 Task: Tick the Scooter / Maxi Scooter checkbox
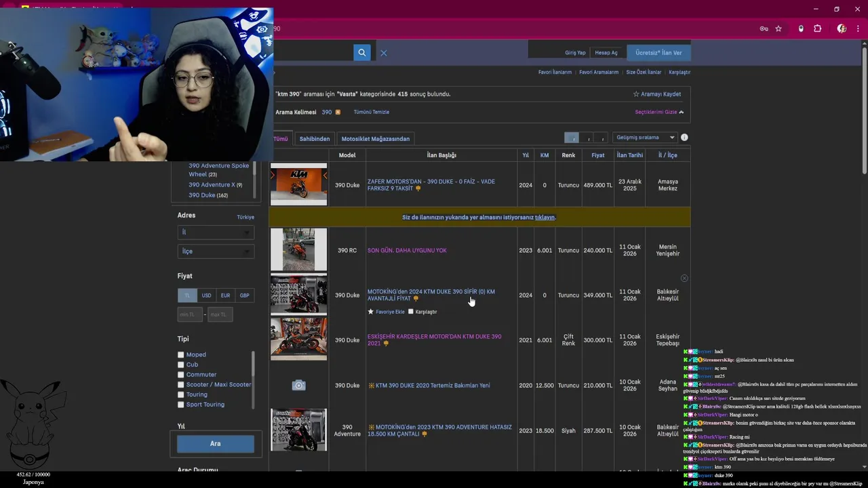(x=181, y=384)
